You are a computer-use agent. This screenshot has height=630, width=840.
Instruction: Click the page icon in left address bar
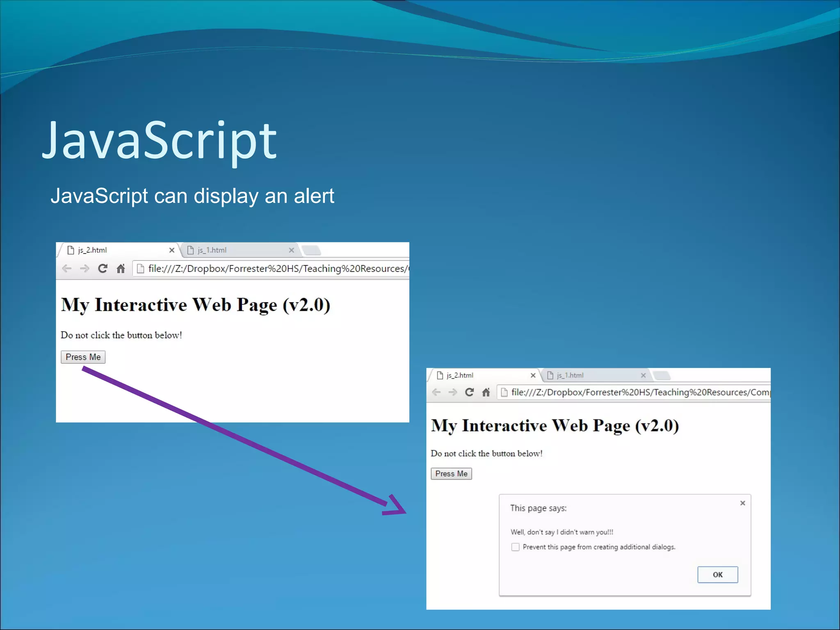140,269
